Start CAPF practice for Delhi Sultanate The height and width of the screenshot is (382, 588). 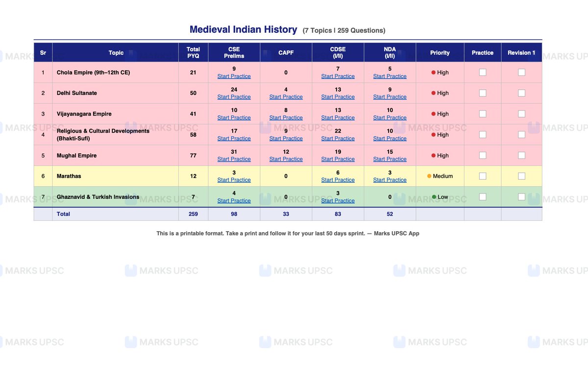tap(286, 97)
